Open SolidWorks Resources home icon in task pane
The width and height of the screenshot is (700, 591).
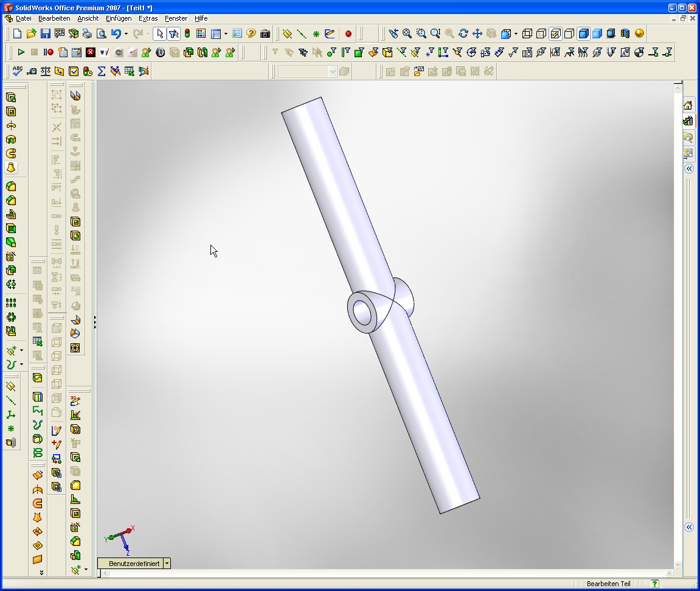click(x=688, y=105)
